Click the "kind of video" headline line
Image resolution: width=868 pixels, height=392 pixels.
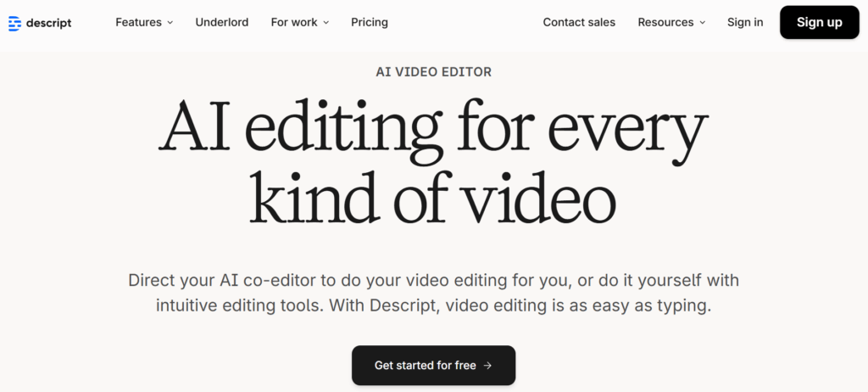coord(433,200)
